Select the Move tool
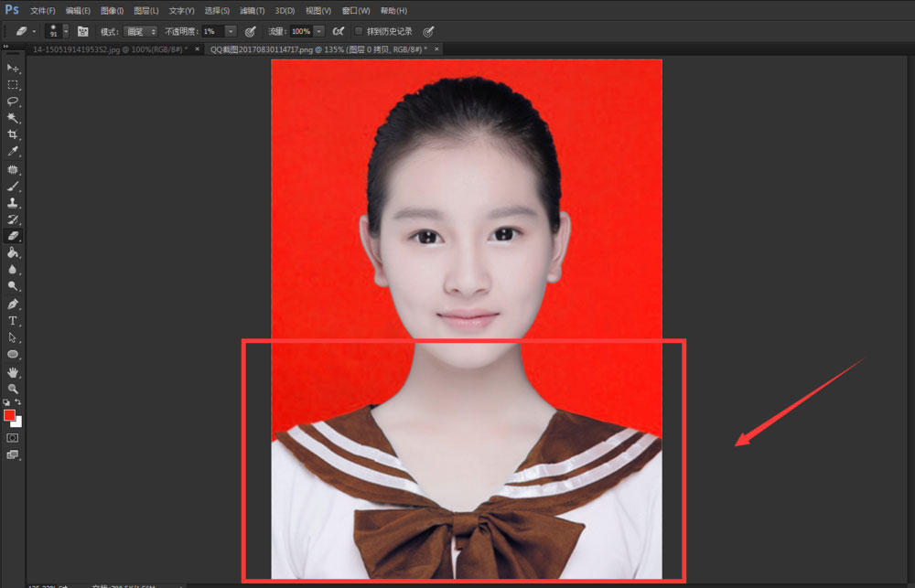This screenshot has height=588, width=915. click(13, 69)
